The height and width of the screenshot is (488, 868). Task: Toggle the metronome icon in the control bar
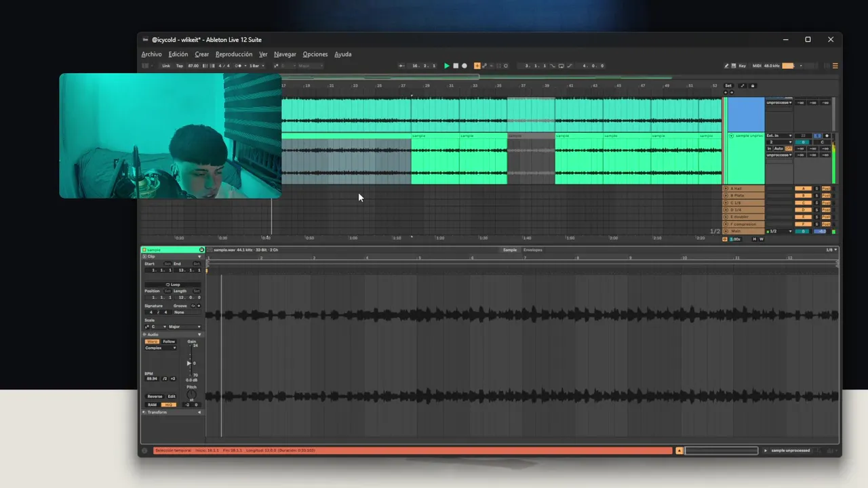pos(238,66)
